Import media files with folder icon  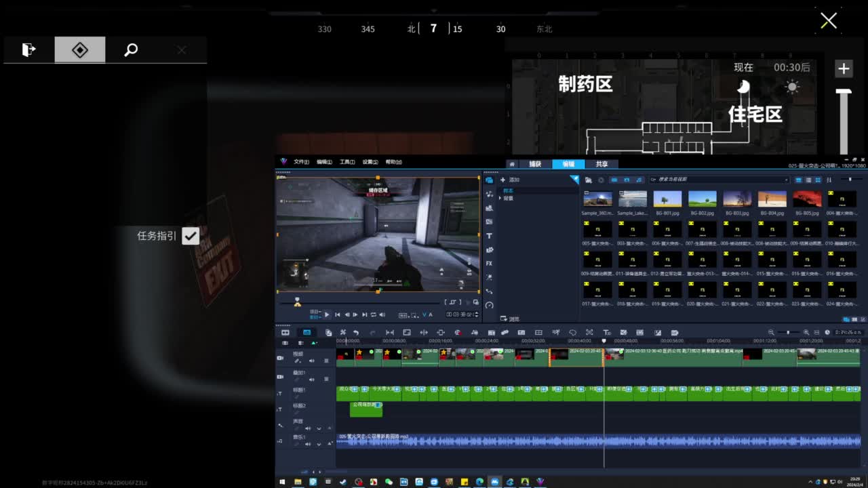[x=589, y=180]
